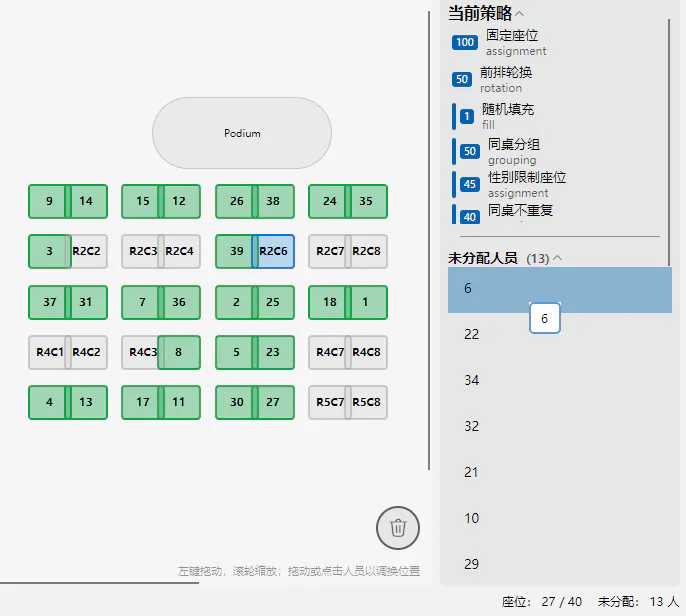The image size is (686, 616).
Task: Click the empty seat R2C6
Action: click(273, 251)
